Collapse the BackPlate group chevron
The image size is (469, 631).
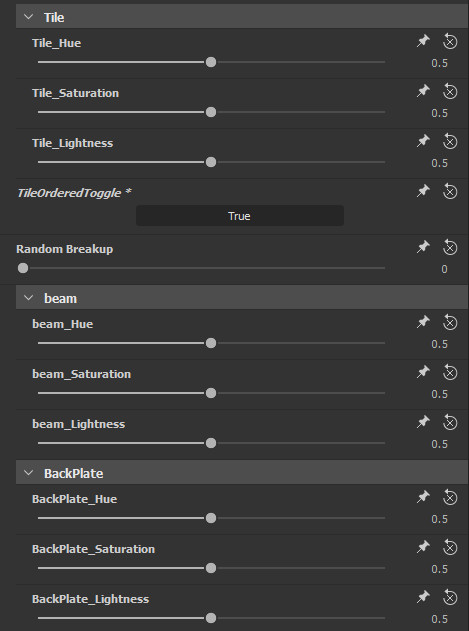(29, 473)
